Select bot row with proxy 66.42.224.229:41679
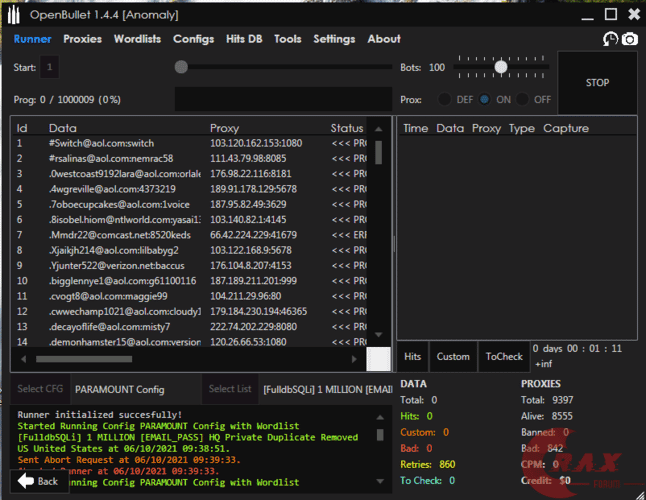This screenshot has width=646, height=500. point(191,235)
